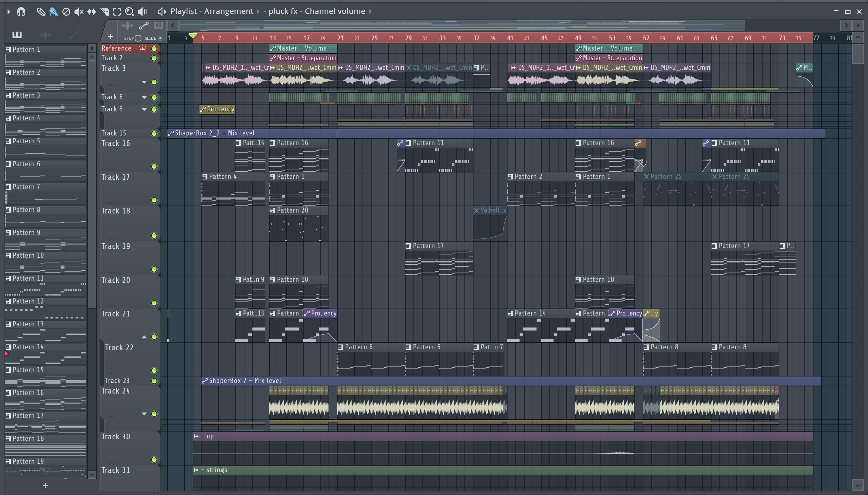Click the automation icon above SLIDE
The image size is (868, 495).
(x=143, y=26)
